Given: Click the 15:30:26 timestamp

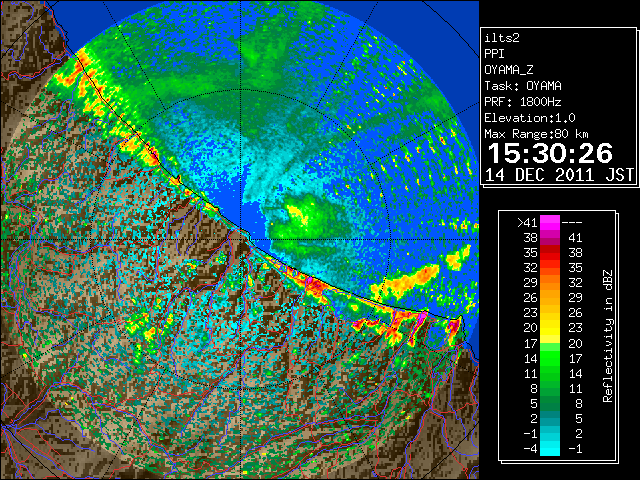Looking at the screenshot, I should (550, 153).
